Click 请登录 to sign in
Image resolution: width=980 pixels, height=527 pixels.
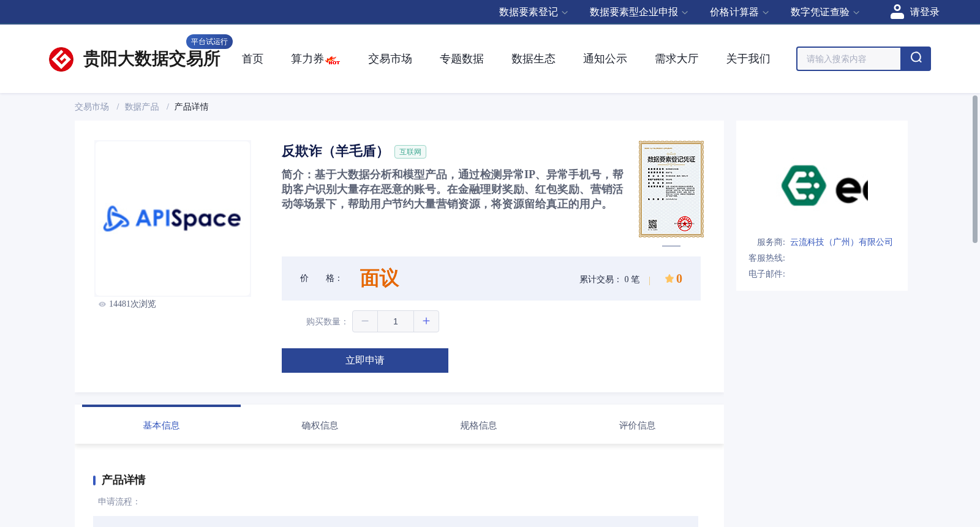[x=924, y=12]
